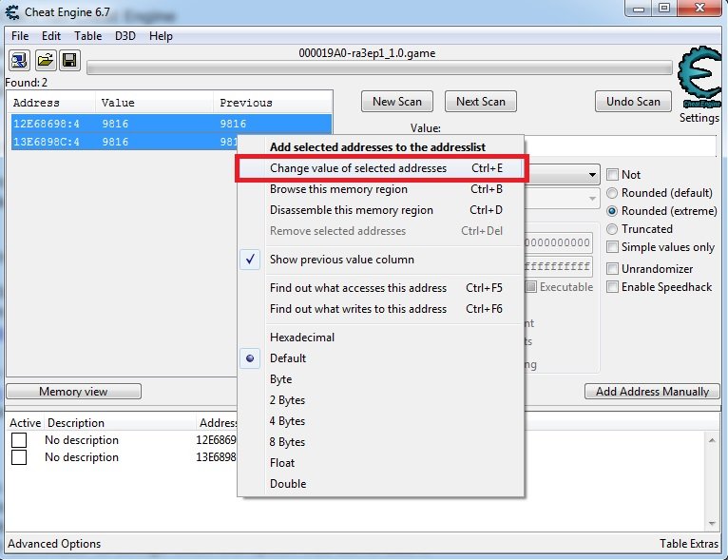Click Add Address Manually button
Image resolution: width=728 pixels, height=560 pixels.
(652, 392)
